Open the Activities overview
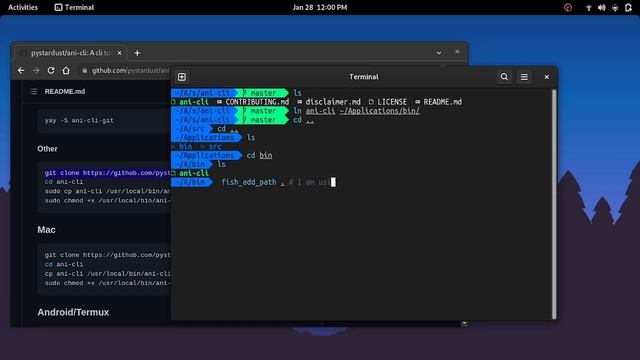The image size is (640, 360). [x=23, y=7]
